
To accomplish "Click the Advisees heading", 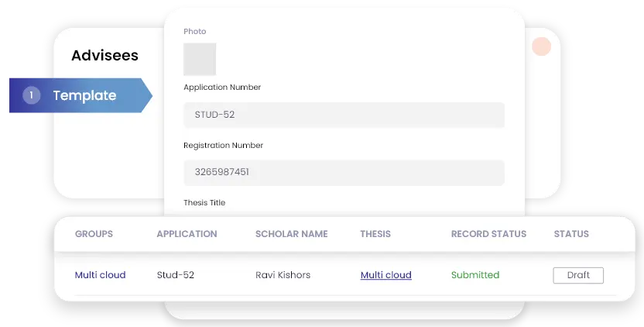I will pos(104,56).
